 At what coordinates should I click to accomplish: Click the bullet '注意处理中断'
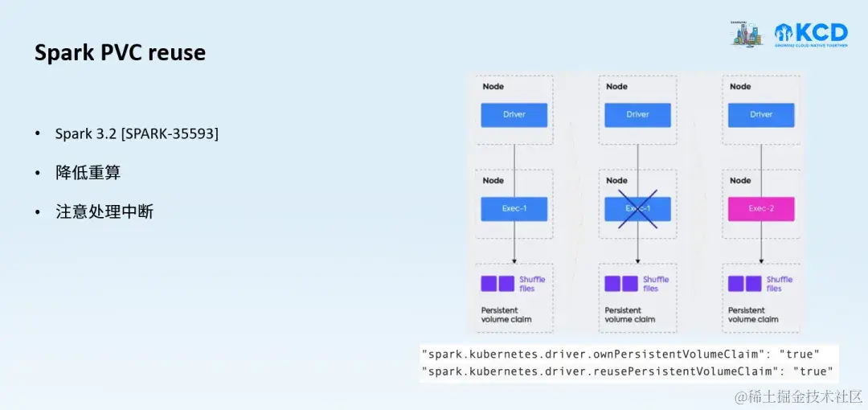[x=104, y=212]
